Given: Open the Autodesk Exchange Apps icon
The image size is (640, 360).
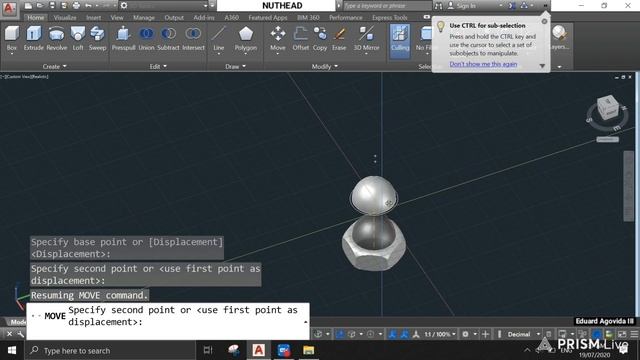Looking at the screenshot, I should (512, 6).
